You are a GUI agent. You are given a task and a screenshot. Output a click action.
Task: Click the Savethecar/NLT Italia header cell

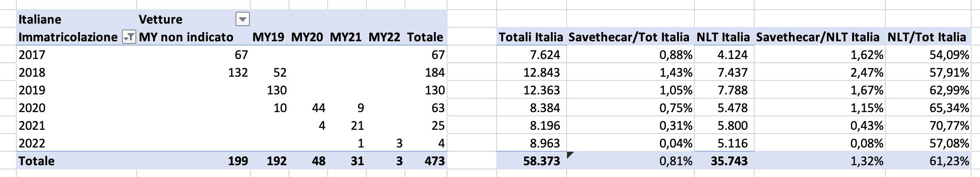click(818, 37)
